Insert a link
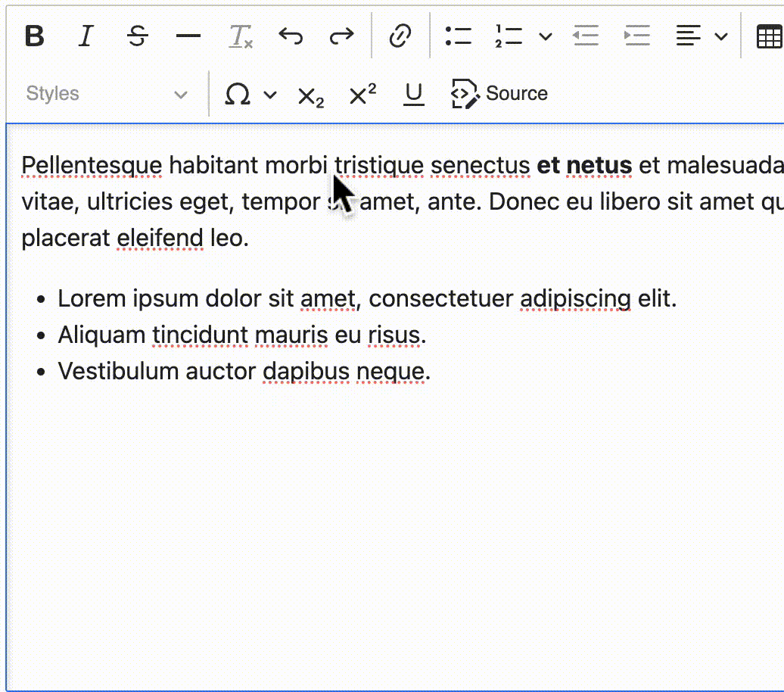This screenshot has width=784, height=692. [400, 36]
